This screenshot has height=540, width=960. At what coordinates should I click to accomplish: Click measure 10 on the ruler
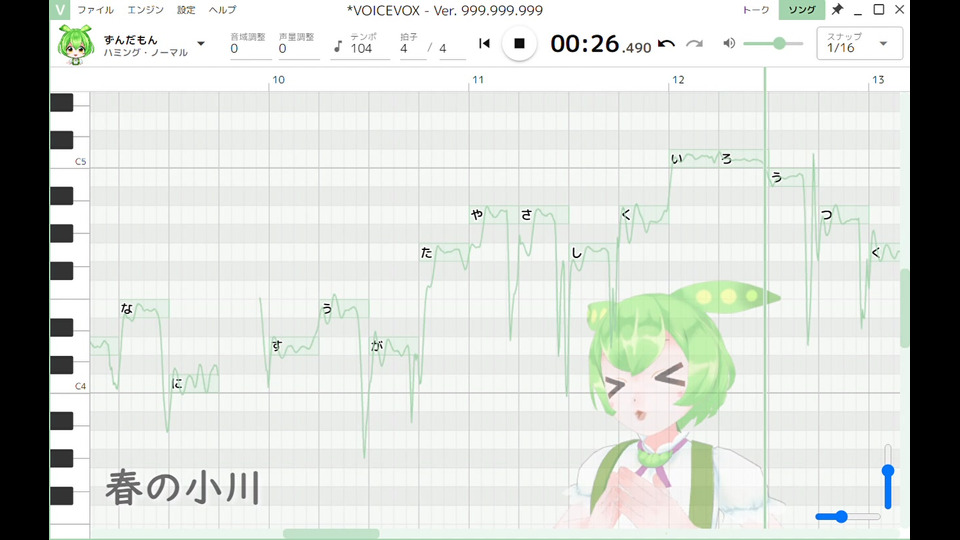pyautogui.click(x=279, y=80)
